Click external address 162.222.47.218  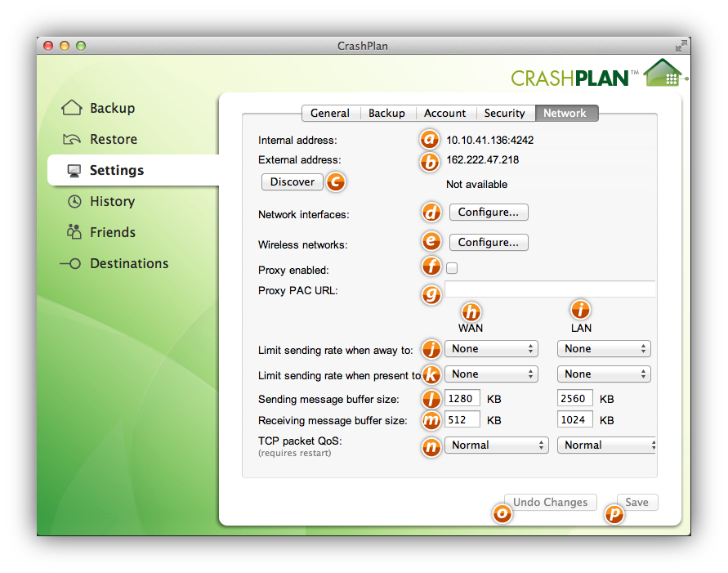click(x=482, y=159)
